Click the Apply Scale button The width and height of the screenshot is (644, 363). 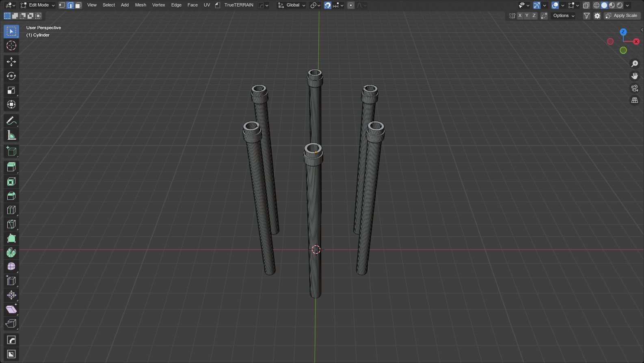click(622, 16)
